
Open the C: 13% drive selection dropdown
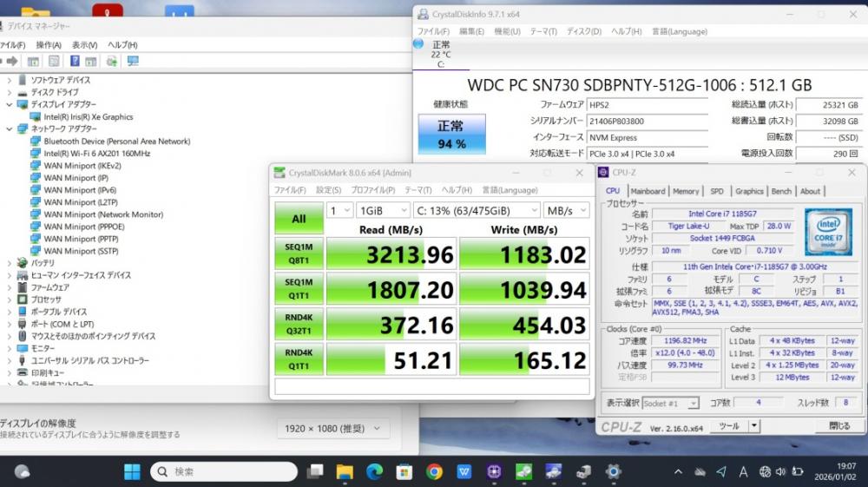point(477,210)
